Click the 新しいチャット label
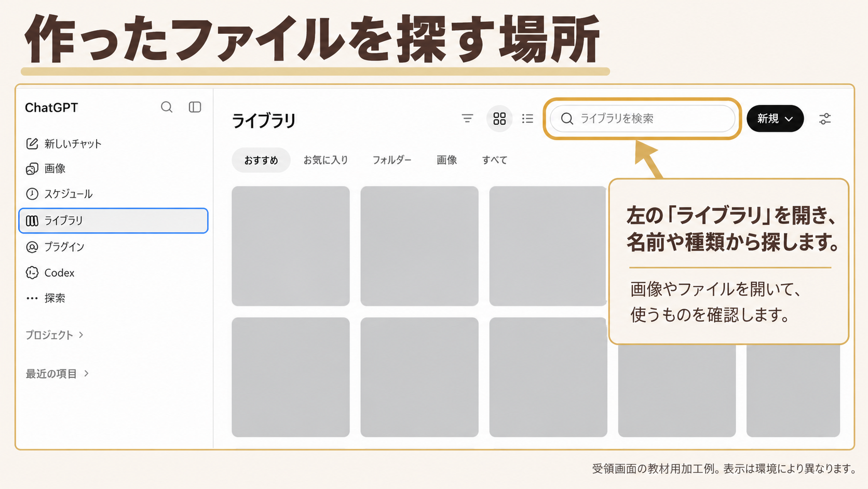This screenshot has height=489, width=868. click(73, 144)
